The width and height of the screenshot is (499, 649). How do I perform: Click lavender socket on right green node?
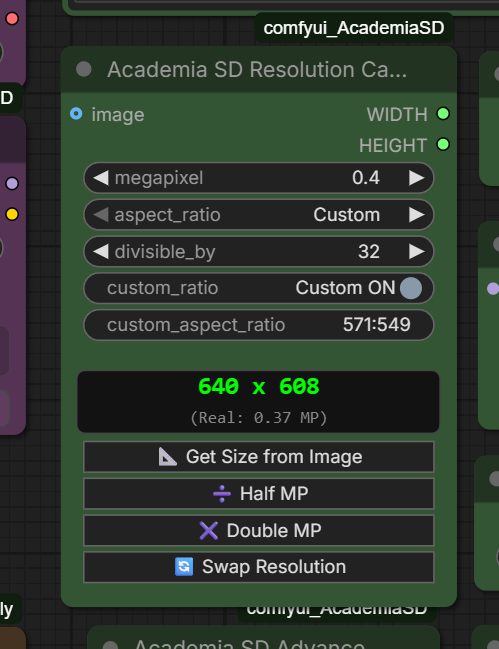[x=493, y=288]
